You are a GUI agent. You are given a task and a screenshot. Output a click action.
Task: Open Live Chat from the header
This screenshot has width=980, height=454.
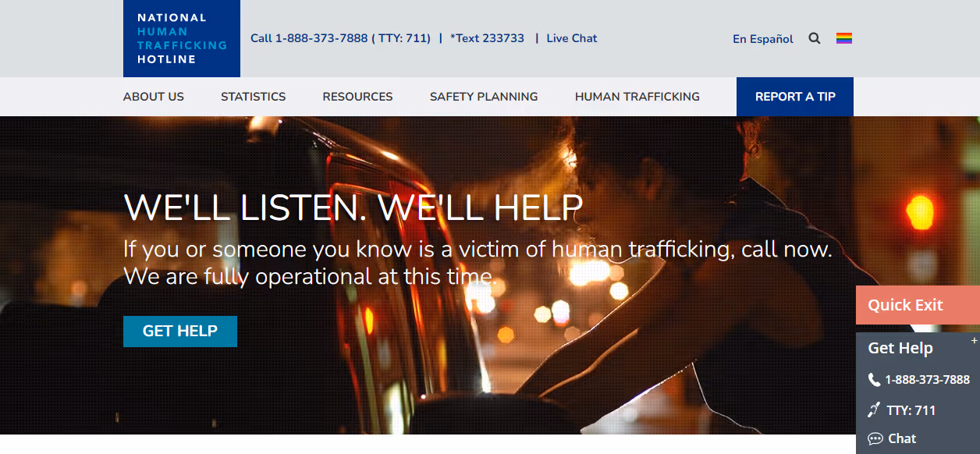click(572, 38)
